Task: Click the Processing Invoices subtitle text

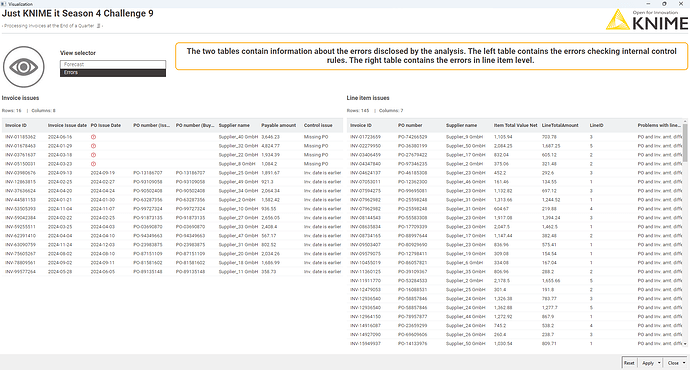Action: tap(49, 26)
